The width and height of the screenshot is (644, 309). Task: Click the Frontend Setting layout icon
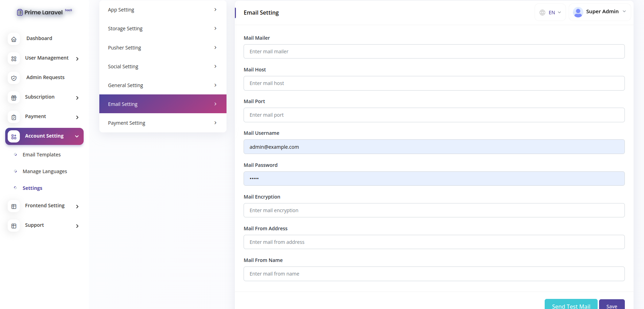(14, 207)
